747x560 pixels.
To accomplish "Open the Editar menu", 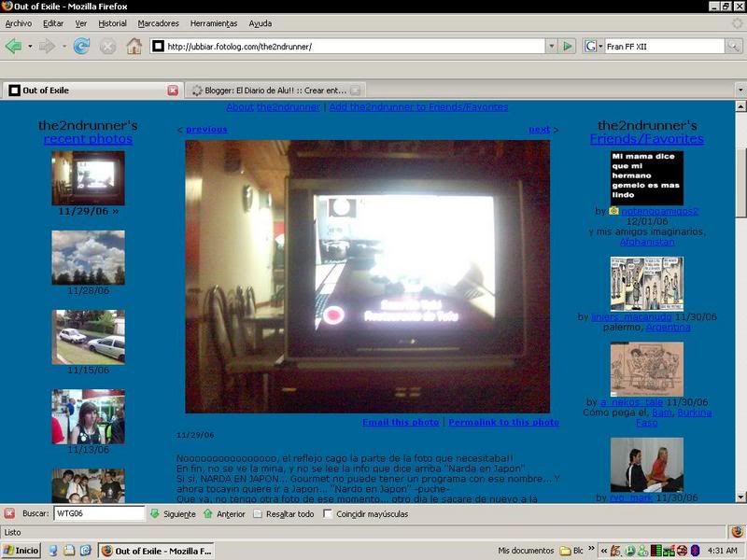I will tap(53, 23).
